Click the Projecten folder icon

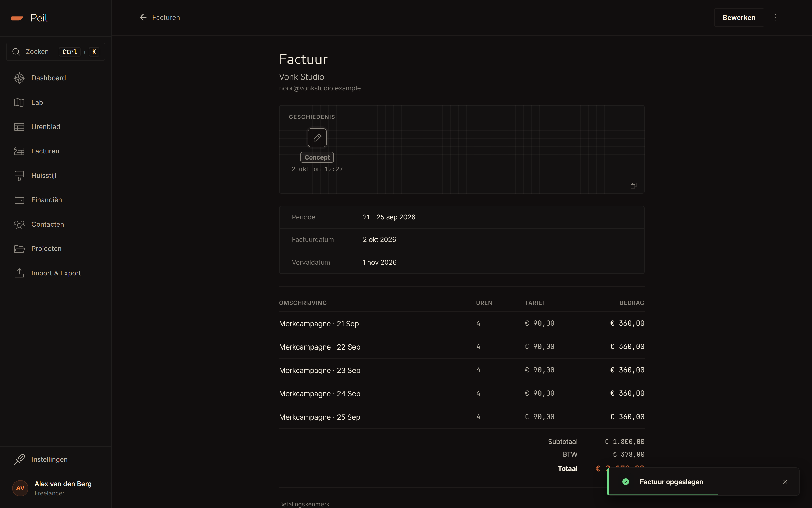19,249
